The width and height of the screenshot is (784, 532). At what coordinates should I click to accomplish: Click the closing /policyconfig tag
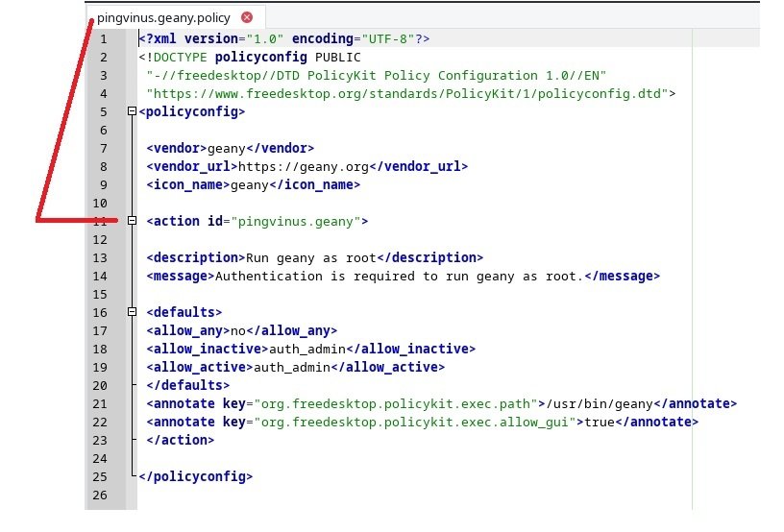(x=195, y=476)
